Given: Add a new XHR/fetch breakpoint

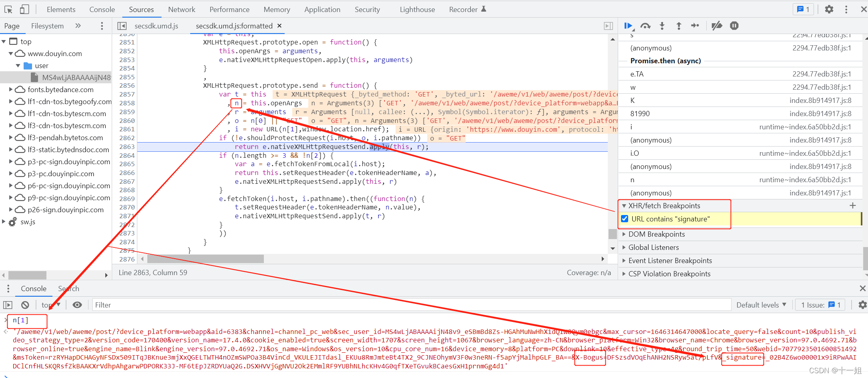Looking at the screenshot, I should point(852,205).
